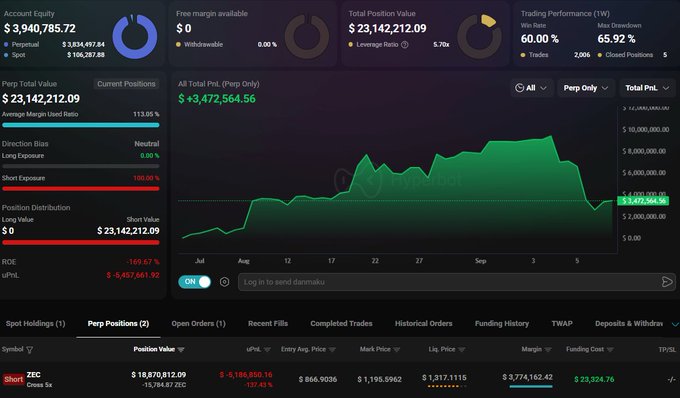This screenshot has height=398, width=680.
Task: Click the ZEC liquidation price $1,317.1115
Action: coord(445,378)
